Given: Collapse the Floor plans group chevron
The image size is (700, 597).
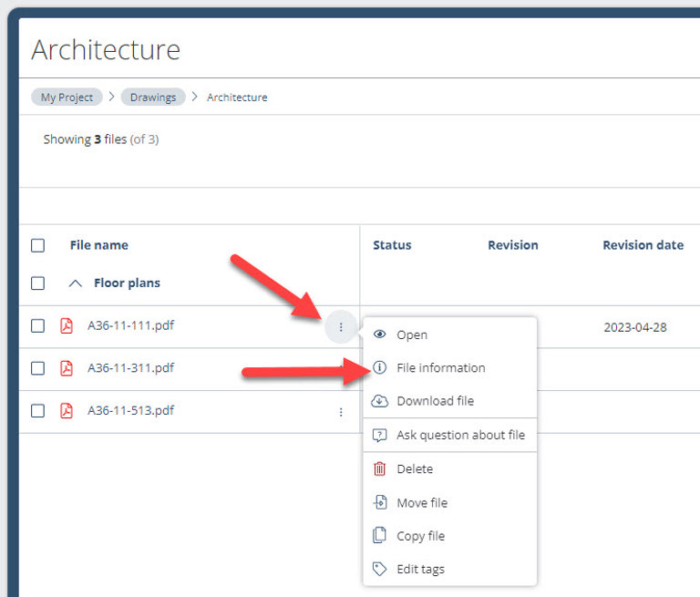Looking at the screenshot, I should tap(76, 283).
